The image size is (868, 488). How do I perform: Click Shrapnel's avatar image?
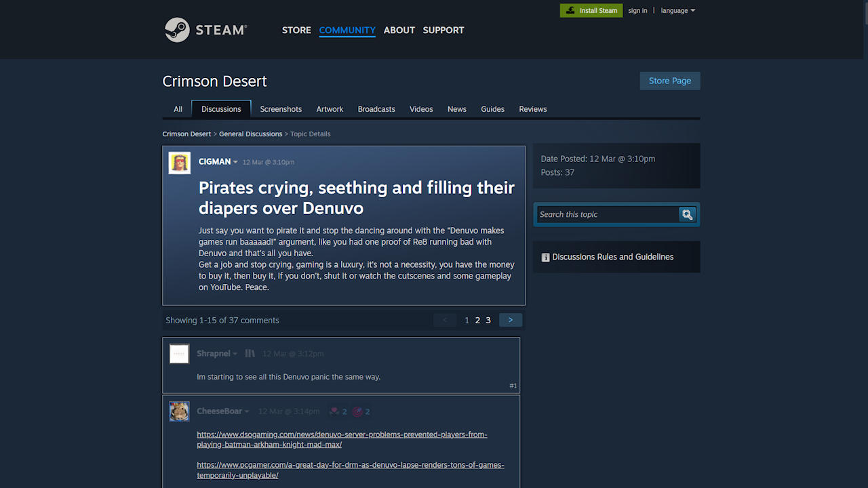[179, 354]
